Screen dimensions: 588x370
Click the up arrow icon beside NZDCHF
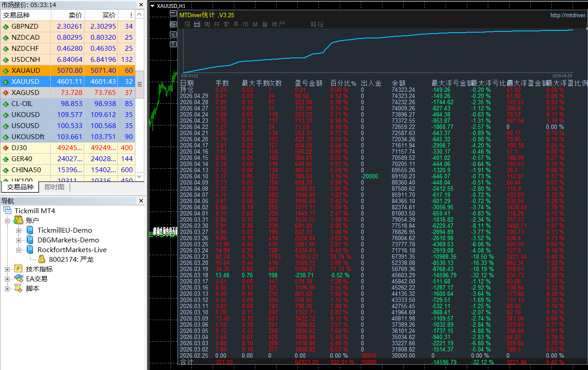6,49
